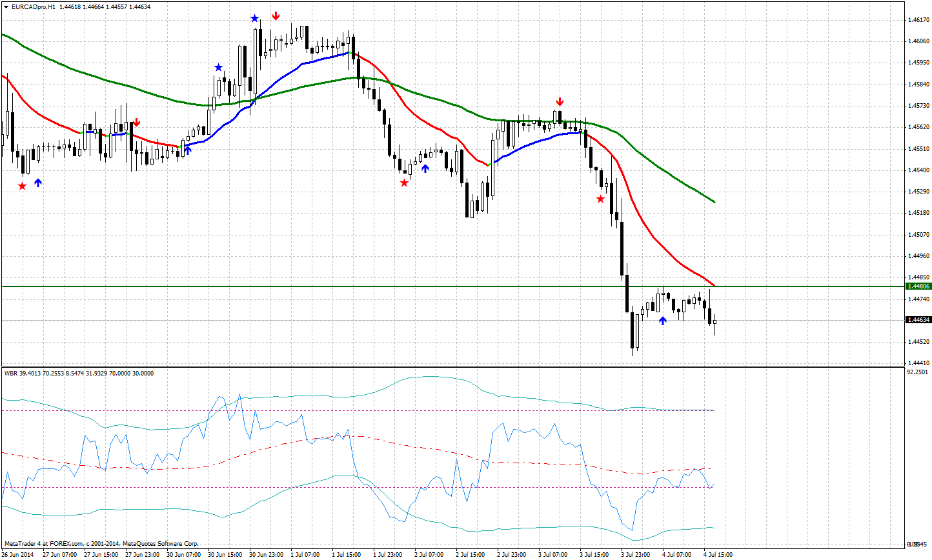Click the blue star at the 30 Jun 23:00 peak

point(254,19)
